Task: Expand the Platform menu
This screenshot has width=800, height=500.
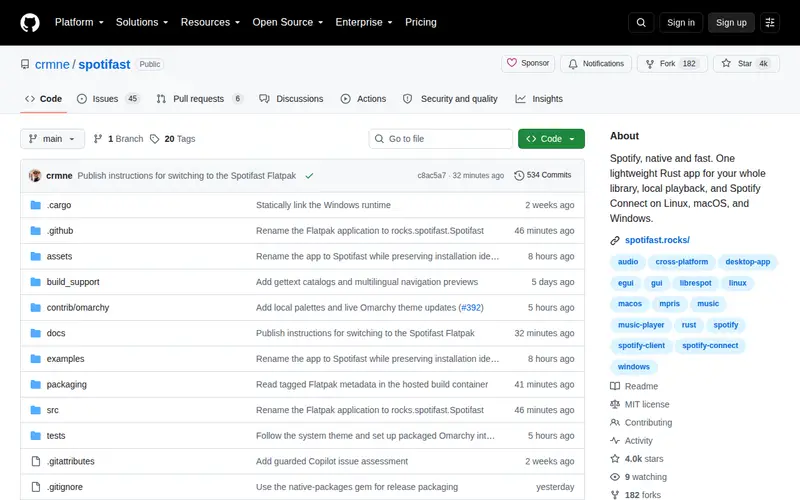Action: 79,22
